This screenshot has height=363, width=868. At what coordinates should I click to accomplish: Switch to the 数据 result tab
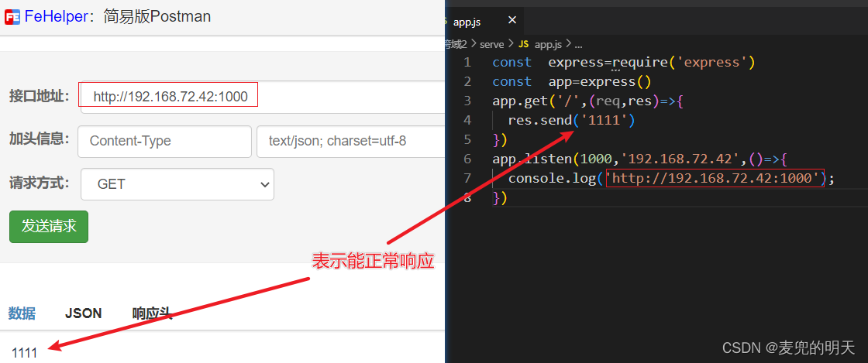(22, 313)
